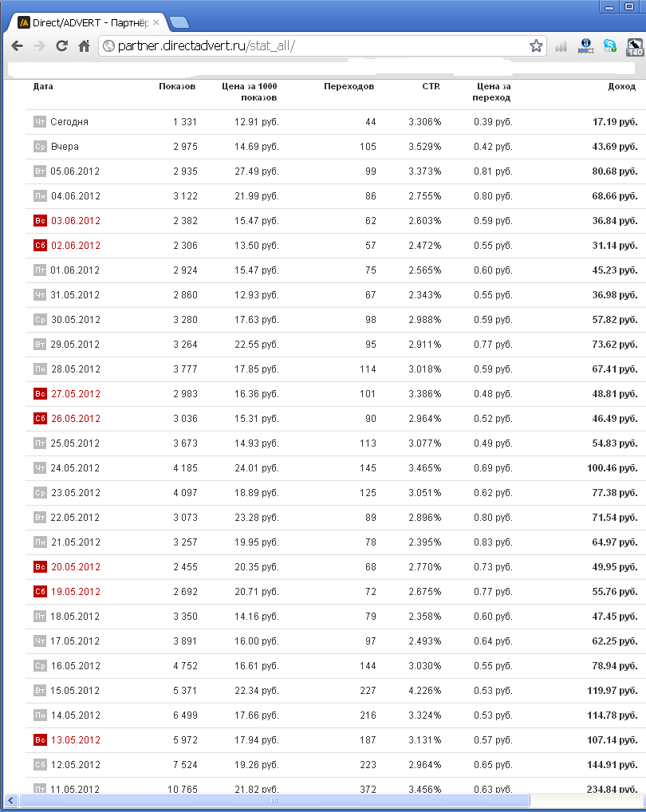Click the browser forward arrow
This screenshot has width=646, height=812.
coord(38,46)
